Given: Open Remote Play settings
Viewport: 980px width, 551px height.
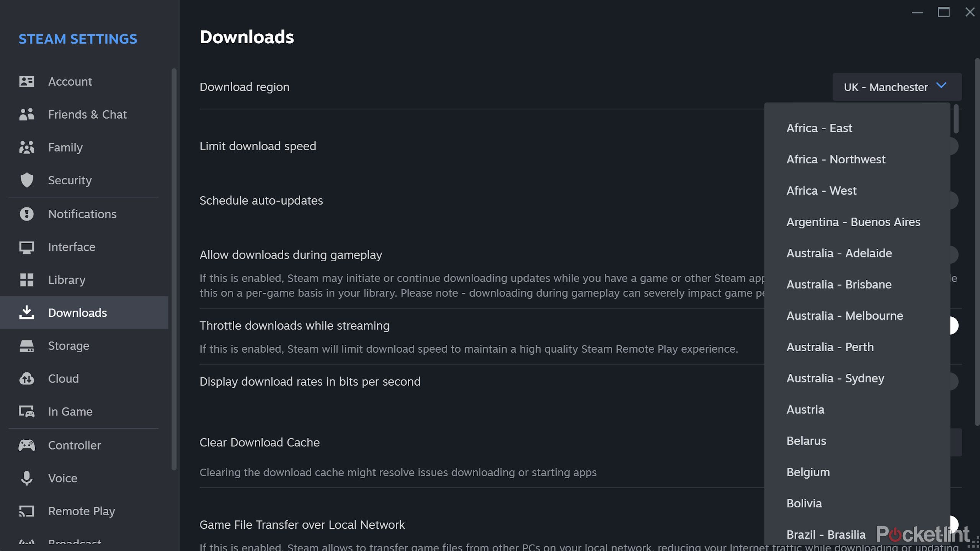Looking at the screenshot, I should (82, 511).
